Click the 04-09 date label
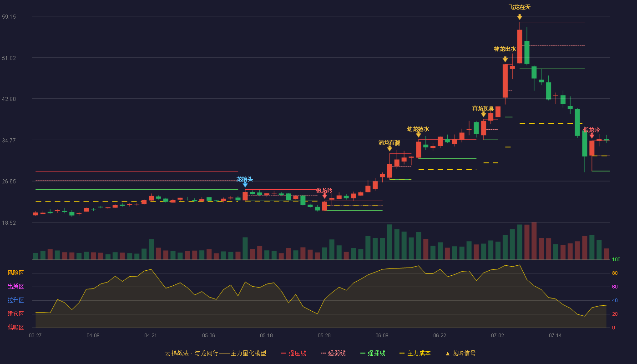Viewport: 637px width, 364px height. [93, 335]
